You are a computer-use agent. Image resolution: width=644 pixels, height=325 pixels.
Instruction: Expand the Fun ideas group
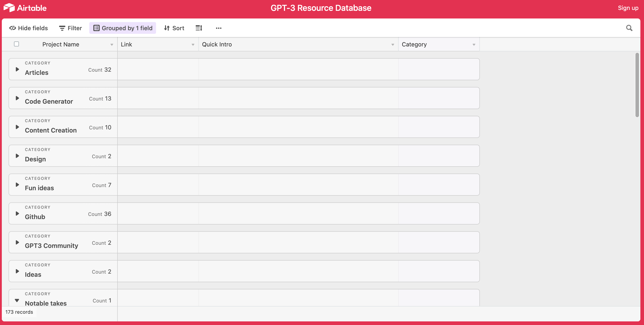pyautogui.click(x=17, y=185)
